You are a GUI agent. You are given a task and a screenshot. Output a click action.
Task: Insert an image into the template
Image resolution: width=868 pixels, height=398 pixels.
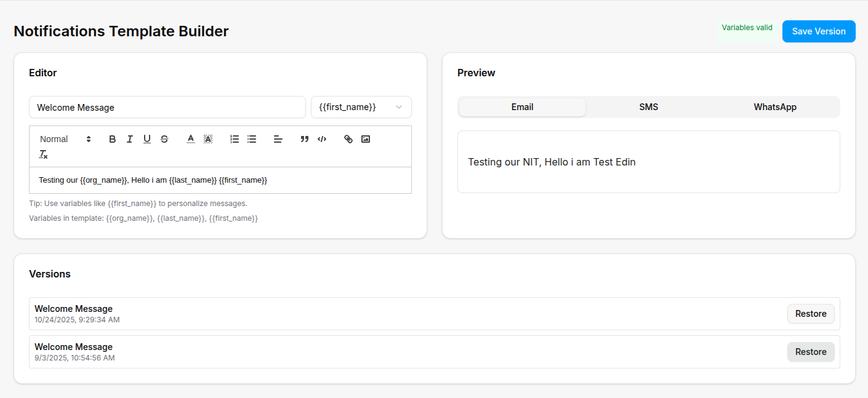(x=366, y=139)
